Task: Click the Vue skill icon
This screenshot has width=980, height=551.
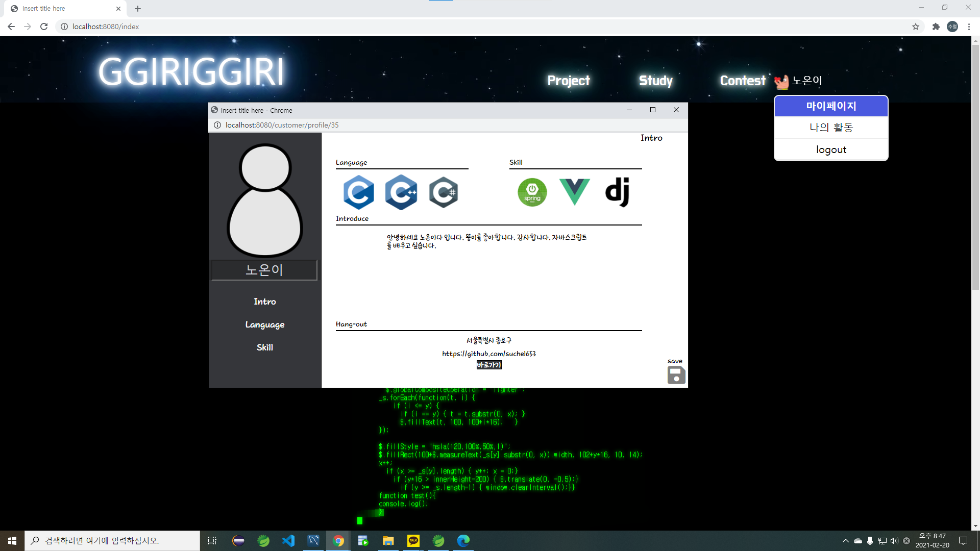Action: pyautogui.click(x=574, y=192)
